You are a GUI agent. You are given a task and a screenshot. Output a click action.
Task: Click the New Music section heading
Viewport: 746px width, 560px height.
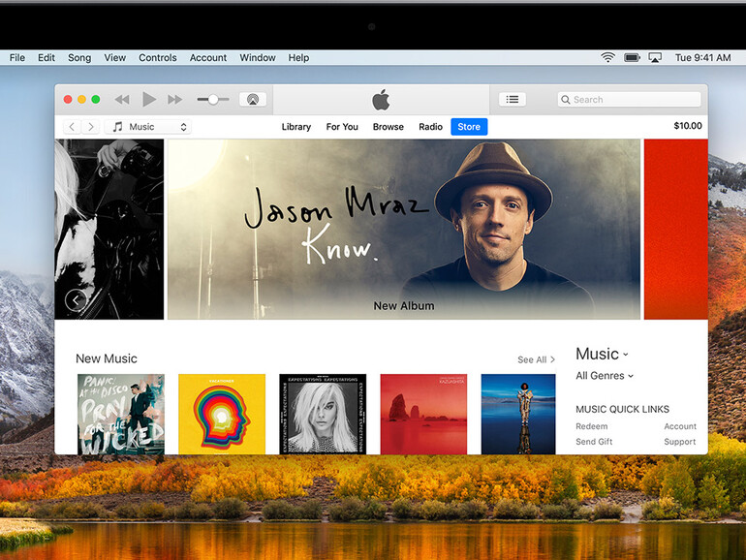pyautogui.click(x=107, y=358)
